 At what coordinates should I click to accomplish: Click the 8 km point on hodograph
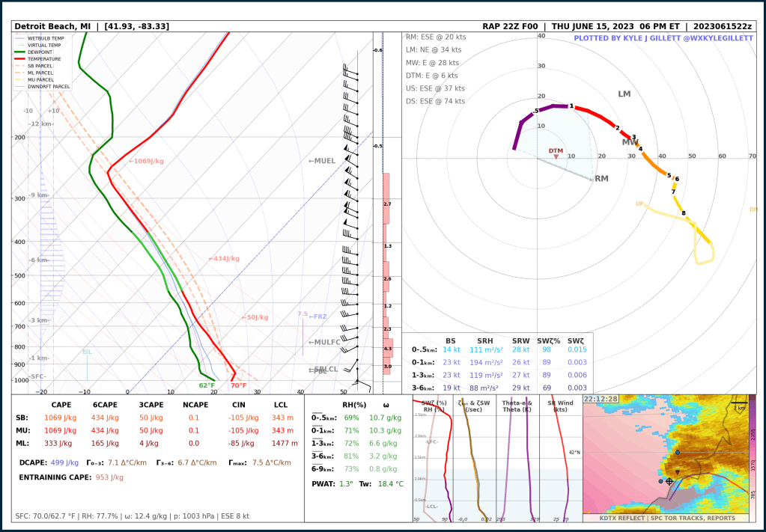point(683,213)
